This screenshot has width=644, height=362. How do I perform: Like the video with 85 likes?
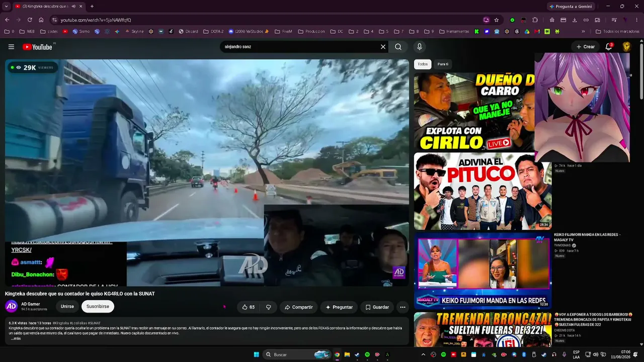pos(249,307)
